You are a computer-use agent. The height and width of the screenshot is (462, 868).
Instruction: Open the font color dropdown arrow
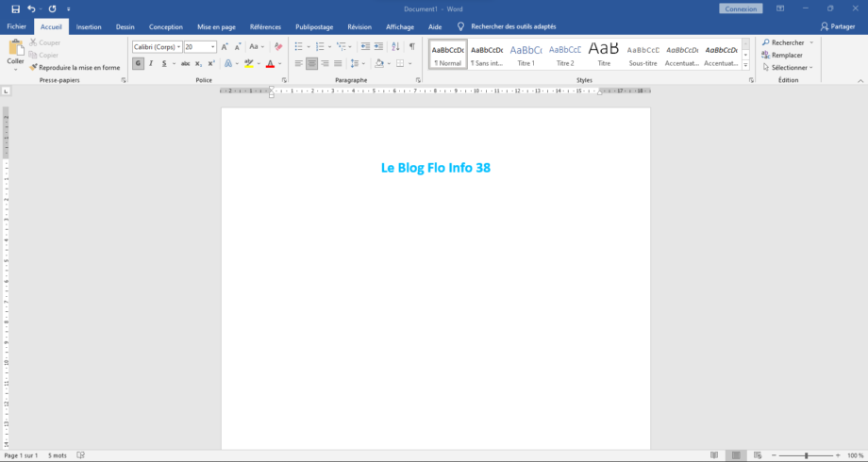280,63
